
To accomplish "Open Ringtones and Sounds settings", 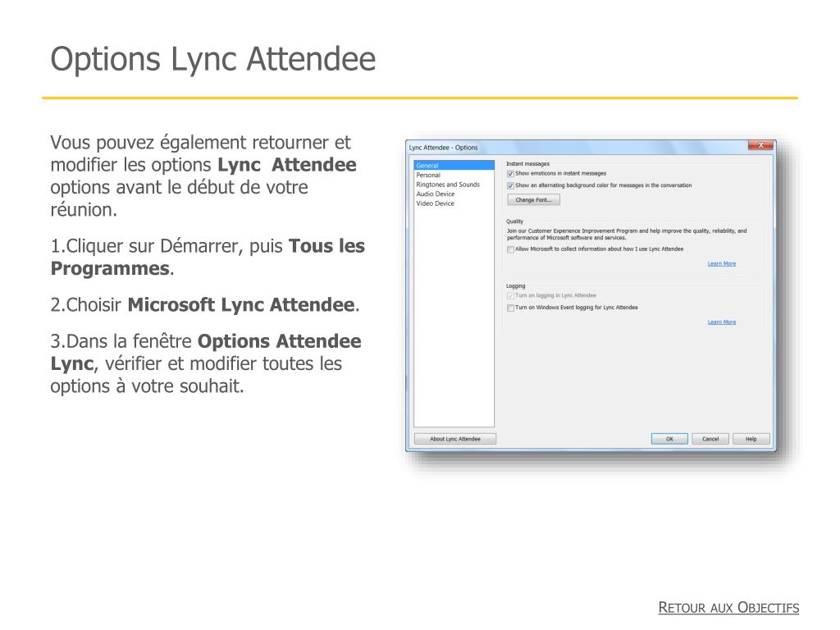I will tap(448, 185).
